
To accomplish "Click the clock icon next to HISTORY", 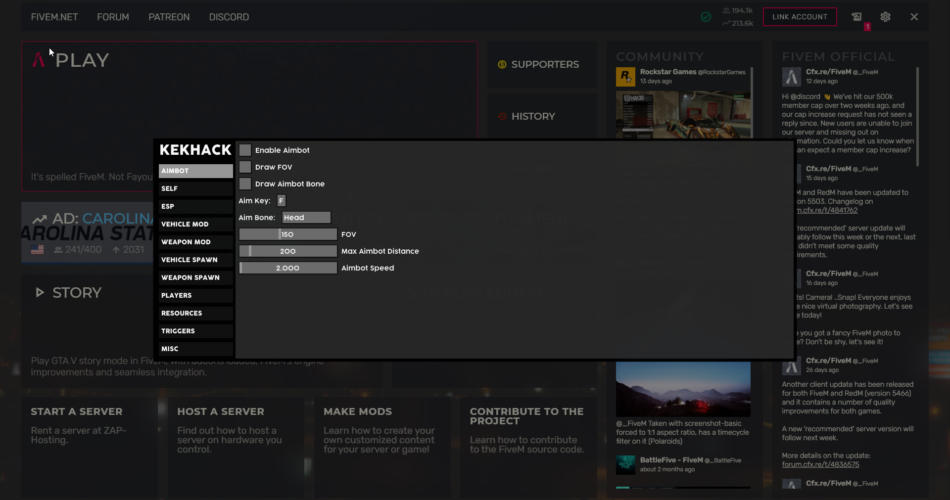I will (x=502, y=116).
